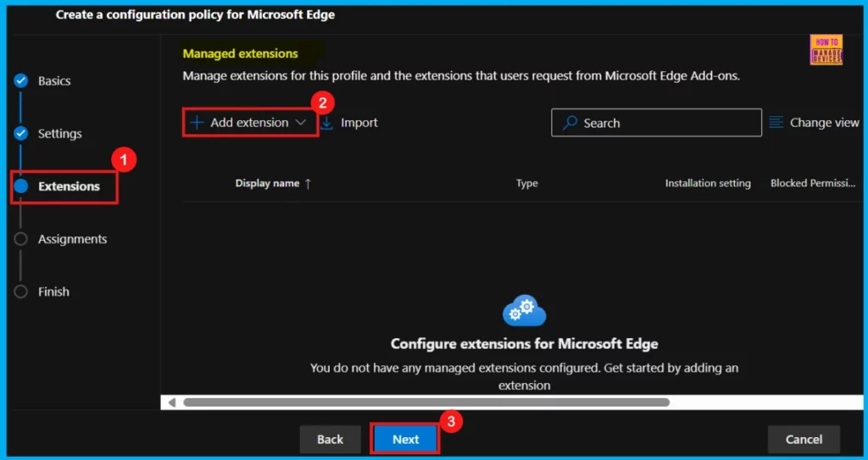
Task: Click the Managed extensions heading
Action: click(240, 53)
